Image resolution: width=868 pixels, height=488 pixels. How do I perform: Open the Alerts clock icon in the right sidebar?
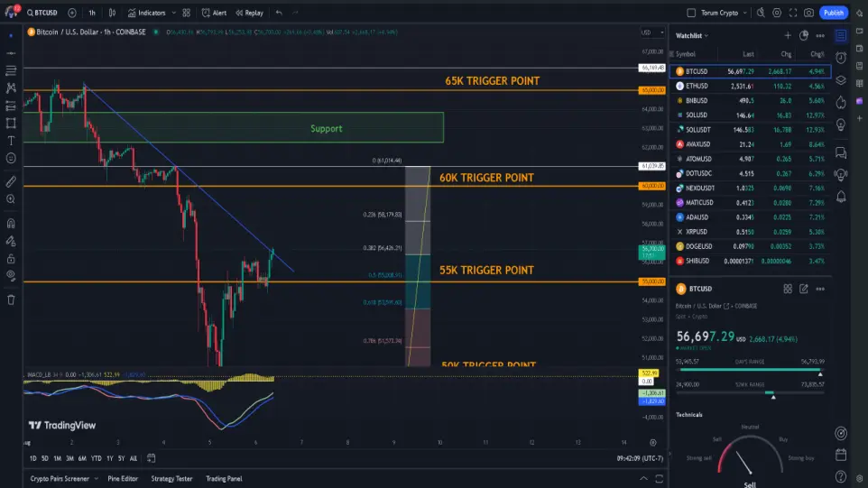[841, 58]
